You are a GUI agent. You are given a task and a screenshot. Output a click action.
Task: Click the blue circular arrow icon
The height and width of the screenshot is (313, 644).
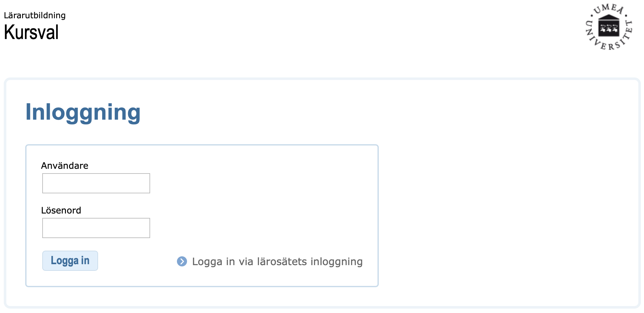point(182,261)
